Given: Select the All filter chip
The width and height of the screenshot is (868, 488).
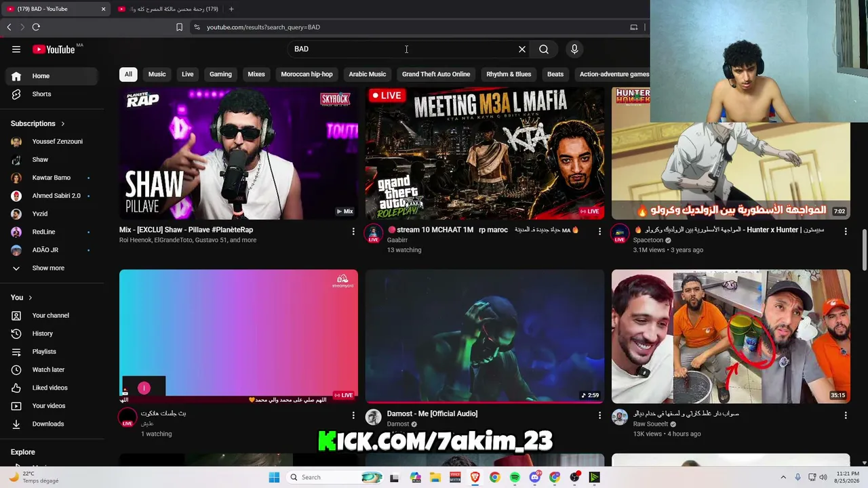Looking at the screenshot, I should click(x=128, y=74).
